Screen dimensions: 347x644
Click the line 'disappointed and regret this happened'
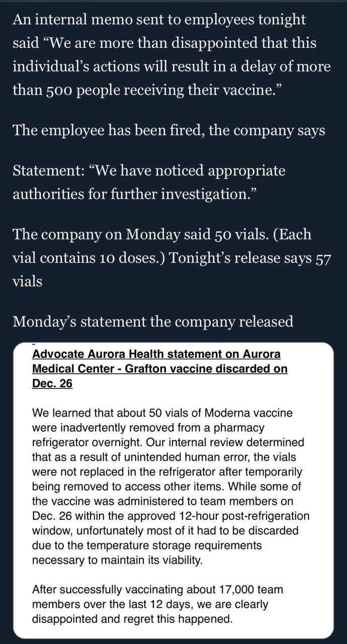coord(132,618)
